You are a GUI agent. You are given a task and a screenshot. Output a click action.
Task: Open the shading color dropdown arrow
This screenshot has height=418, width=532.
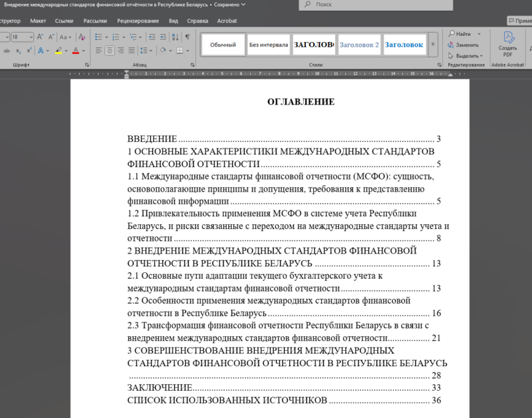pyautogui.click(x=170, y=51)
